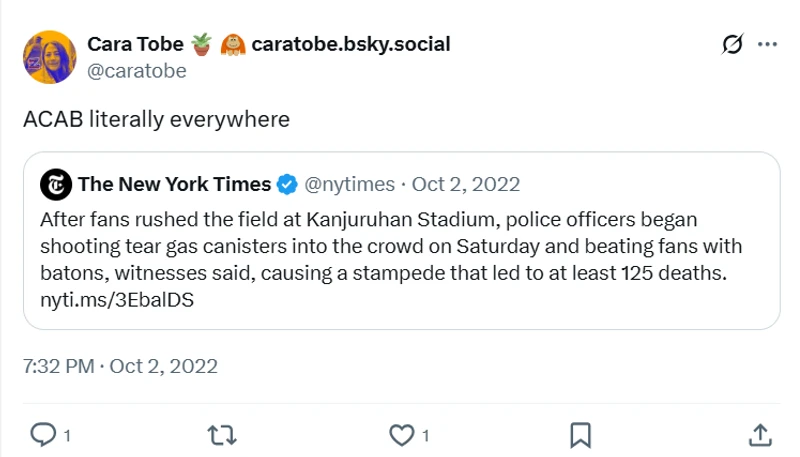Click the Cara Tobe display name
The image size is (800, 457).
click(134, 44)
